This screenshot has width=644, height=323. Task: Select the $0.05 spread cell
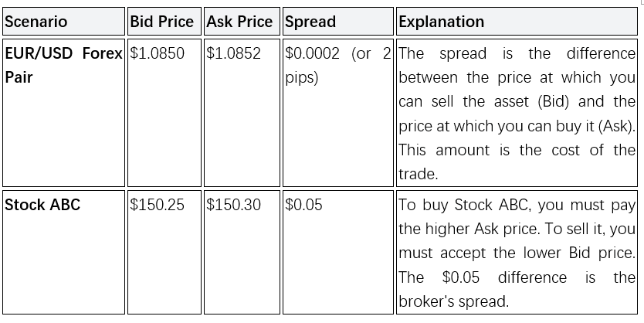tap(304, 206)
